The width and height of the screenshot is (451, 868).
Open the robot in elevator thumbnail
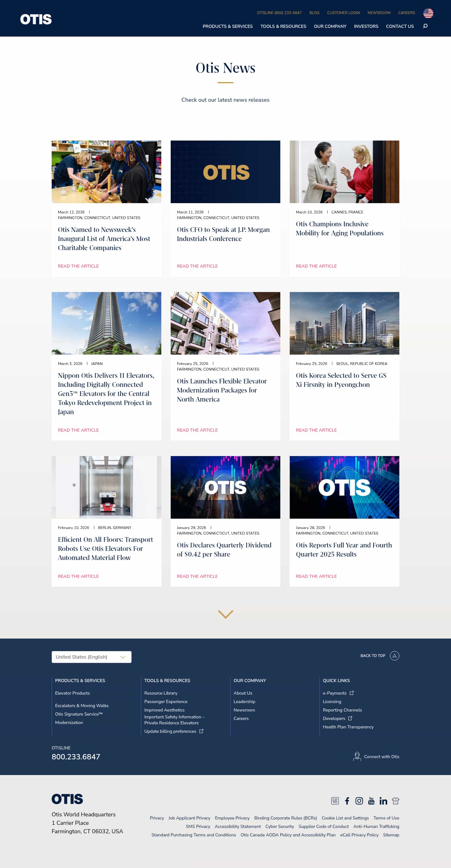point(106,487)
